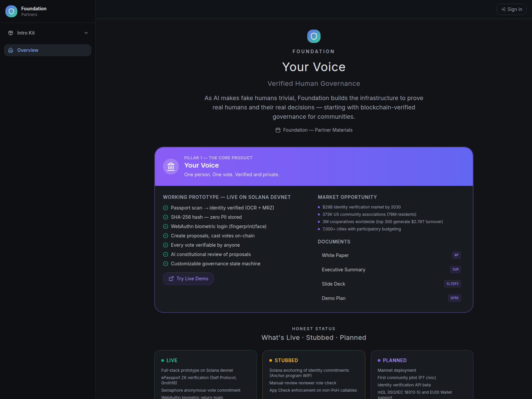Click 'Verified Human Governance' subtitle

(314, 83)
